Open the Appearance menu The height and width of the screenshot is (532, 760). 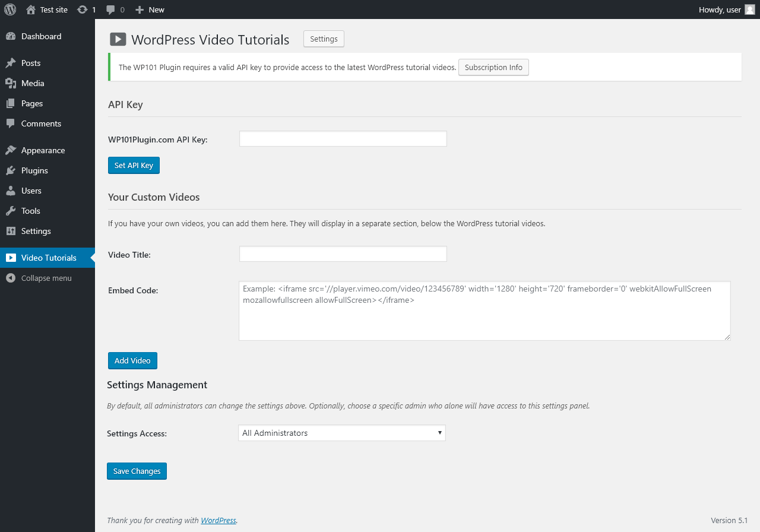pyautogui.click(x=47, y=150)
